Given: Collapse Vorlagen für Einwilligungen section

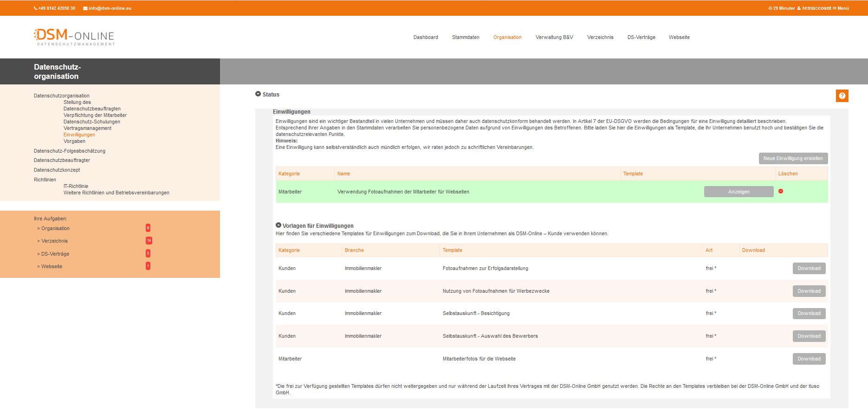Looking at the screenshot, I should [x=279, y=225].
